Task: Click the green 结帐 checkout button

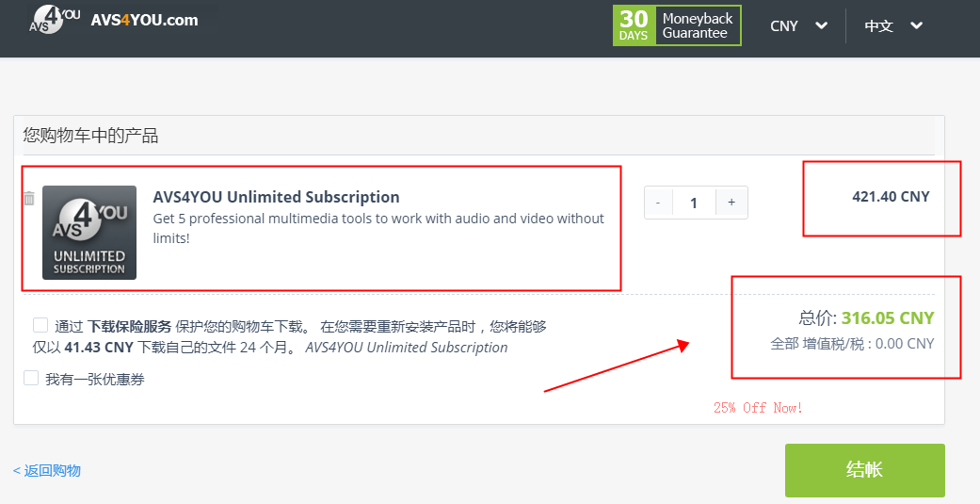Action: [x=864, y=470]
